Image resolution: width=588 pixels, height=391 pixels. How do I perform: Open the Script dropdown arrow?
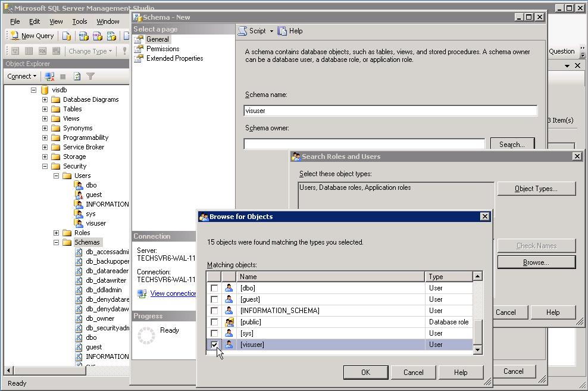[271, 31]
